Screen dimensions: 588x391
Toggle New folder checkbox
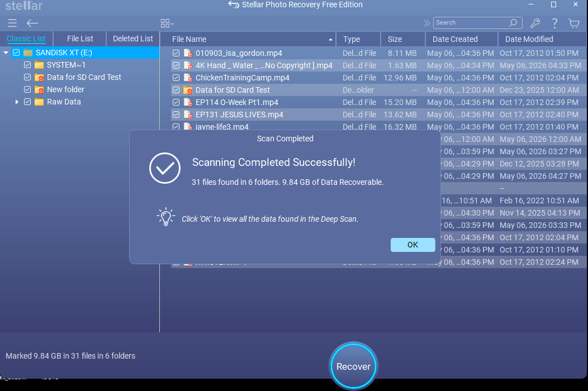[27, 89]
